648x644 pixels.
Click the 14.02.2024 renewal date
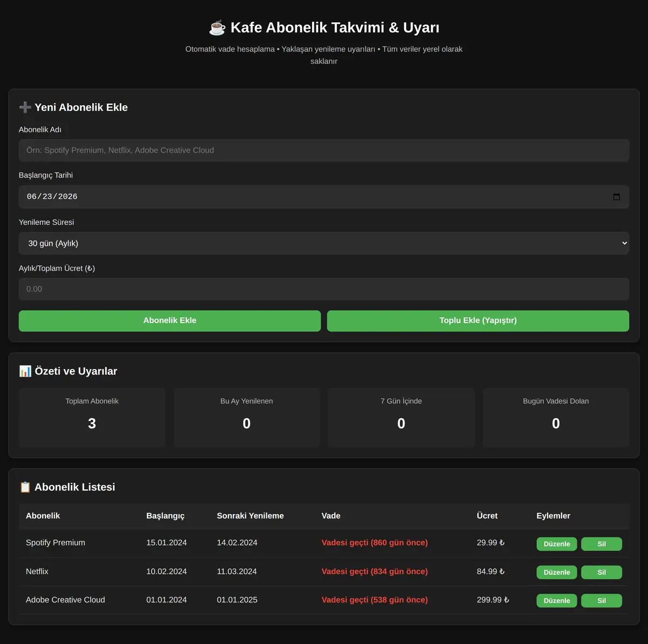[237, 542]
